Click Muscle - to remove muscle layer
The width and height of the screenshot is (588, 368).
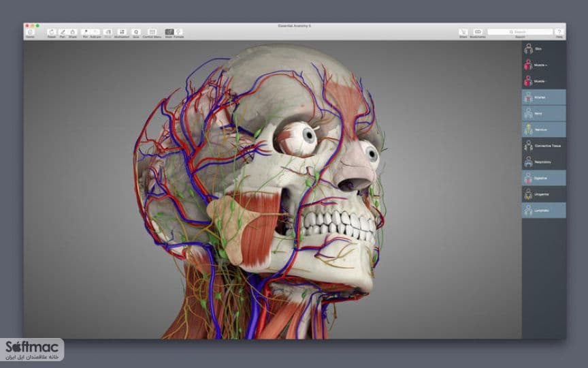point(544,81)
